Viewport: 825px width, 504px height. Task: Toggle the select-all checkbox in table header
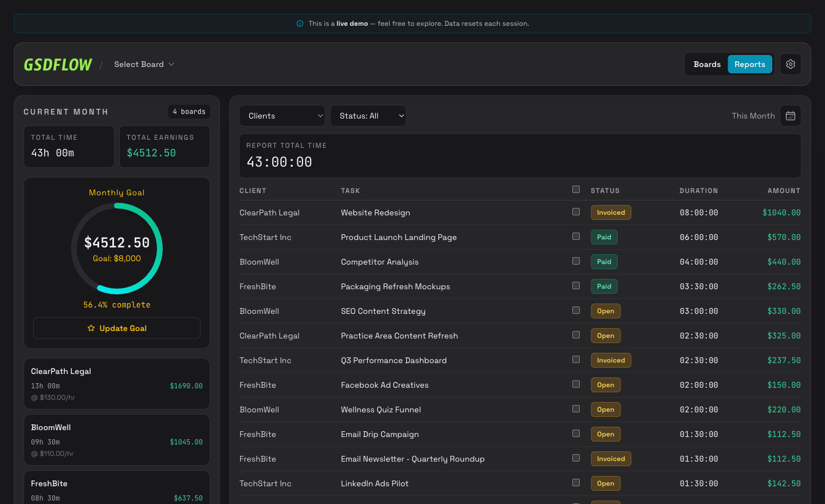click(576, 190)
